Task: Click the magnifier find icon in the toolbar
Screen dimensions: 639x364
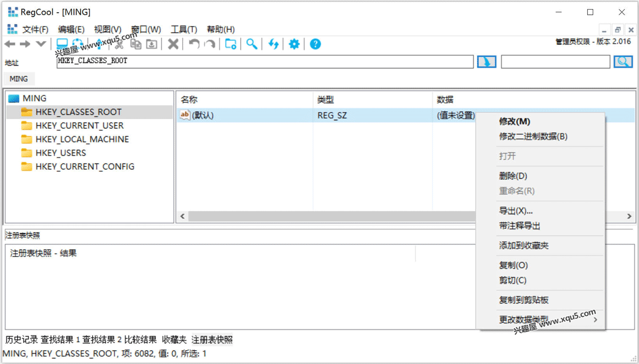Action: pos(252,44)
